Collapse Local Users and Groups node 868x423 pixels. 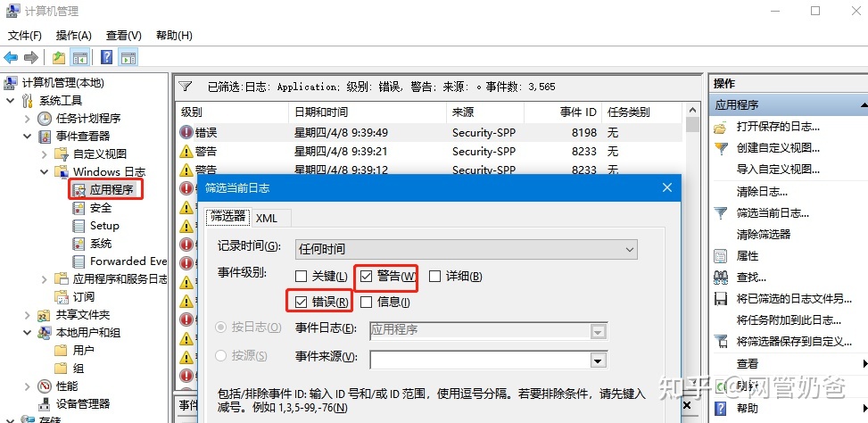point(28,333)
